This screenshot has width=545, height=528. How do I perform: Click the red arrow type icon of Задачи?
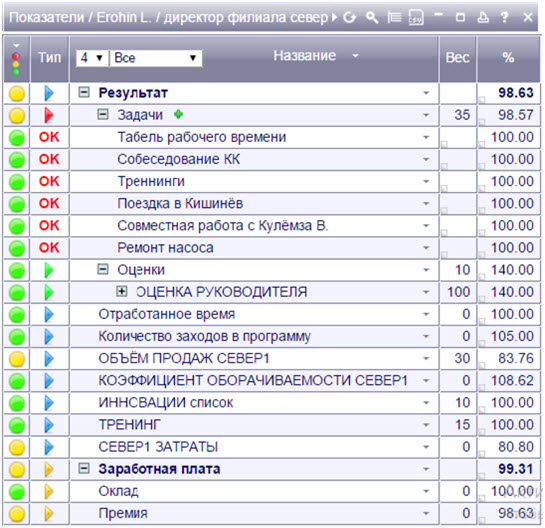click(x=49, y=115)
